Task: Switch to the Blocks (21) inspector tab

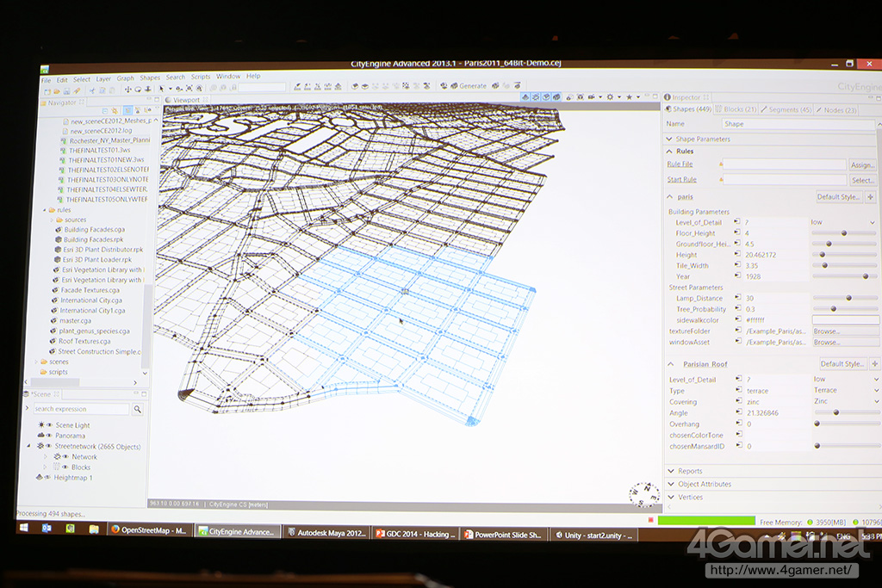Action: [736, 109]
